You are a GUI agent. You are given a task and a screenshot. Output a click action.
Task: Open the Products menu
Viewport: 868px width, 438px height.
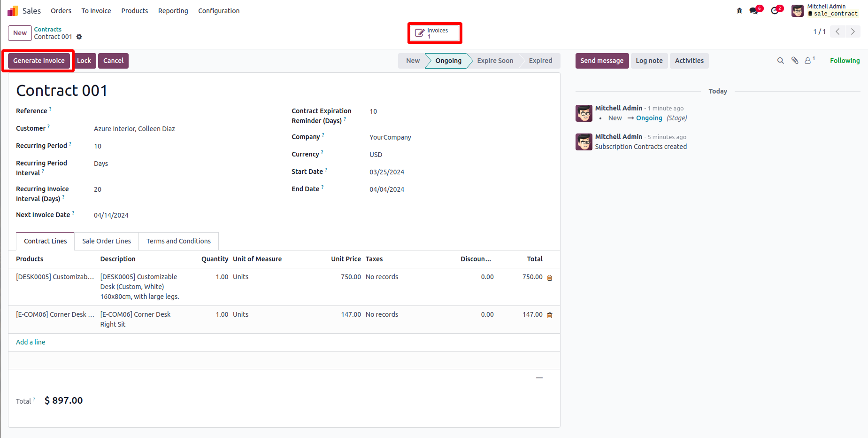pyautogui.click(x=135, y=11)
